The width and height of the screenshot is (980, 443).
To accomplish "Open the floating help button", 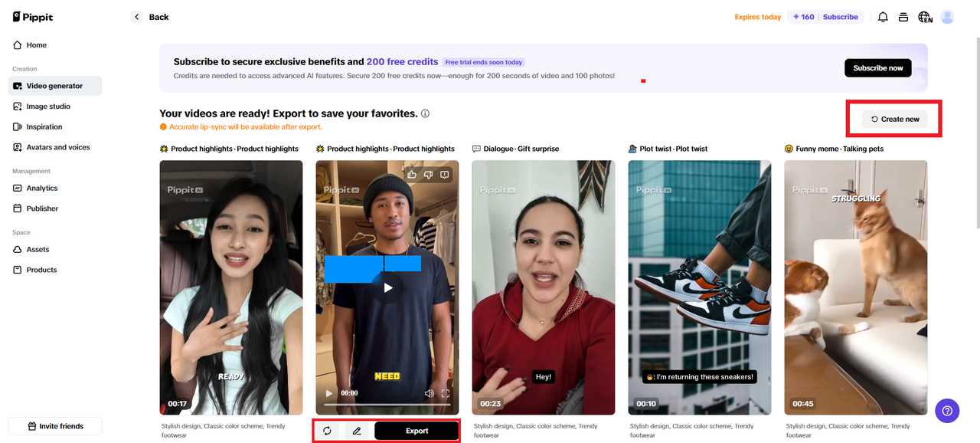I will (947, 411).
